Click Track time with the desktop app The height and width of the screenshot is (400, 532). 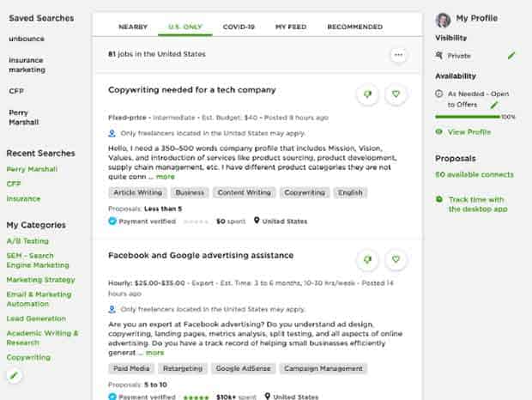tap(478, 204)
